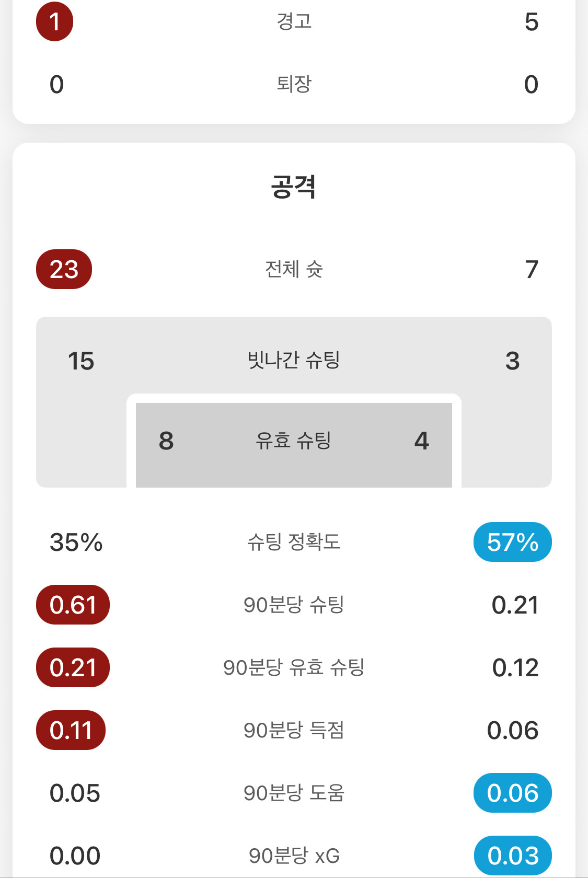The height and width of the screenshot is (878, 588).
Task: Tap the red 23 total shots badge
Action: 64,269
